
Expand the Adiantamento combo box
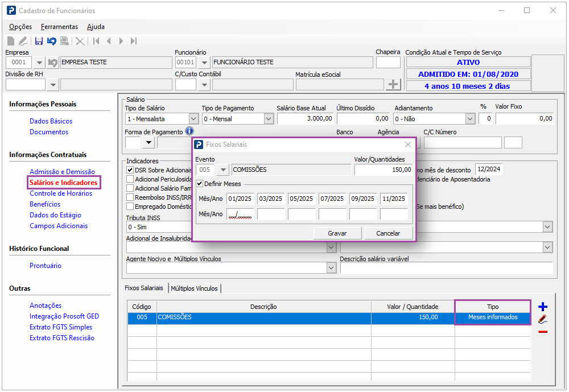pos(469,119)
